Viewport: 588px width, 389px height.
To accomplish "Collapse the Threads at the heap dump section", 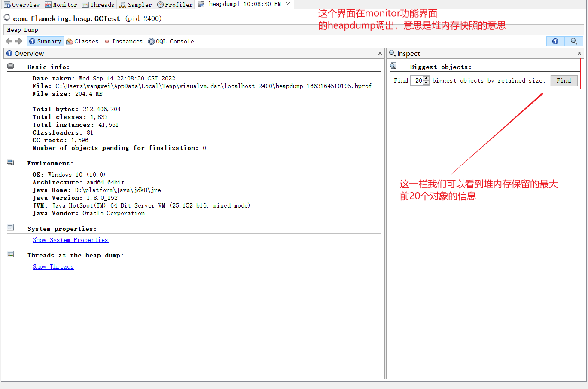I will tap(10, 254).
